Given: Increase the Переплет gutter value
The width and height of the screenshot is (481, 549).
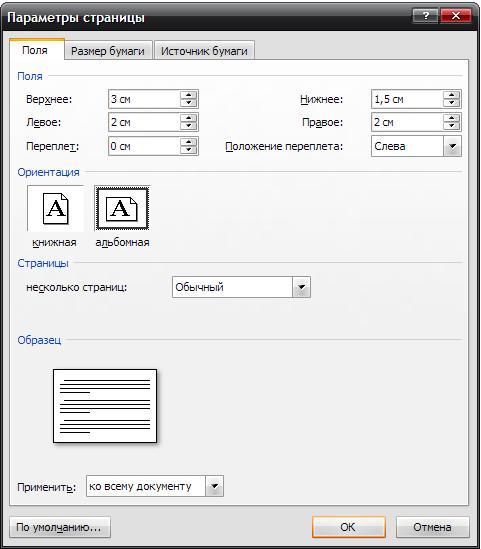Looking at the screenshot, I should click(189, 142).
